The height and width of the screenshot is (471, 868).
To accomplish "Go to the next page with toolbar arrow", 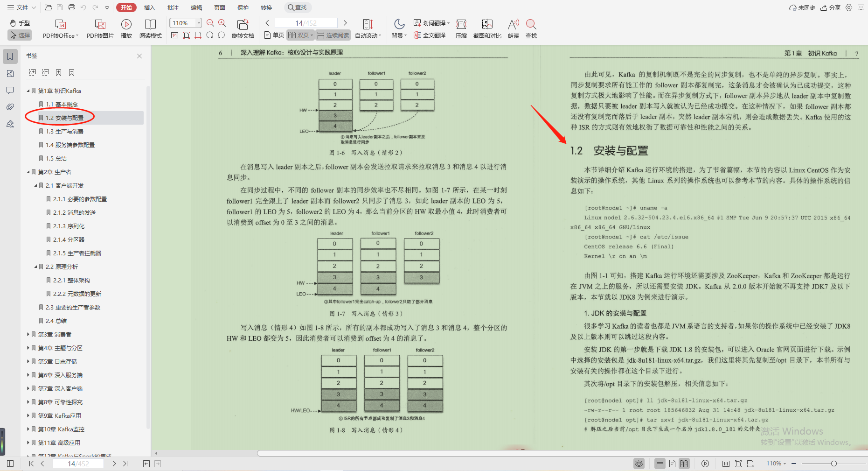I will click(x=345, y=23).
